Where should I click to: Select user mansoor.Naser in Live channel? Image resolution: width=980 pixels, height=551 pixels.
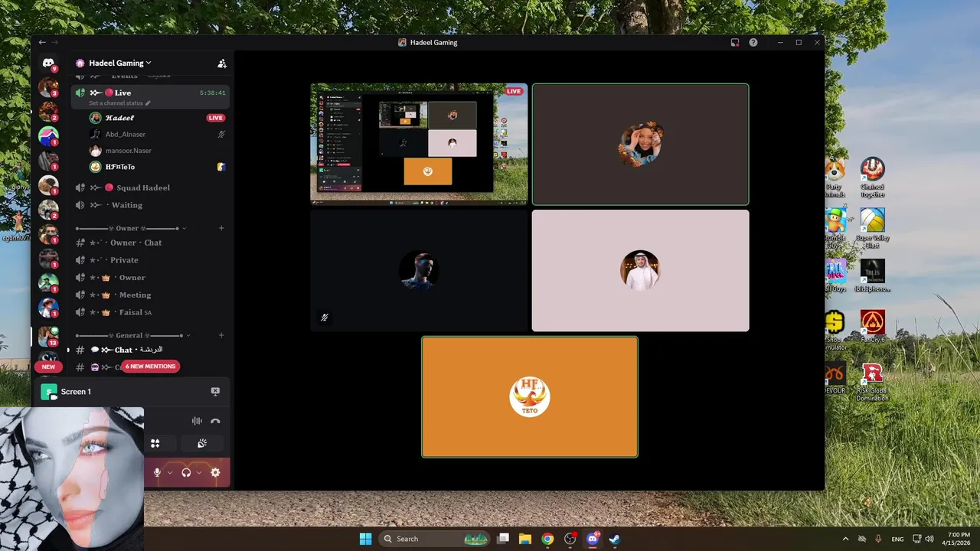(157, 151)
